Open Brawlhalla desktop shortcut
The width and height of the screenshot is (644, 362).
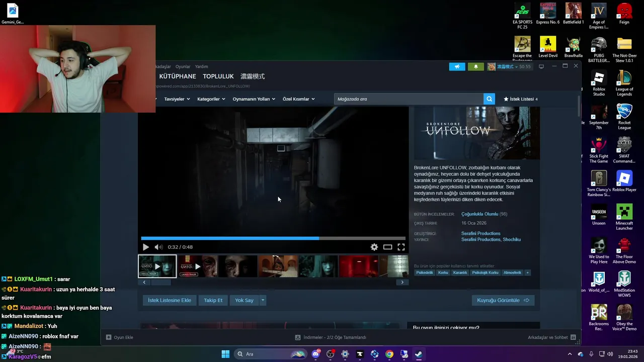[x=573, y=47]
